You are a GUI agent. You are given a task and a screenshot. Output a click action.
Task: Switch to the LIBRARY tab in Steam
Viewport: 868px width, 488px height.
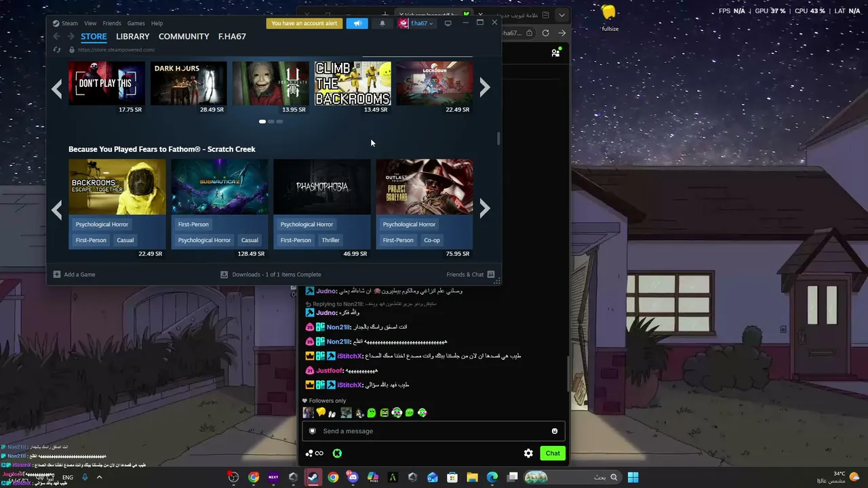click(133, 37)
